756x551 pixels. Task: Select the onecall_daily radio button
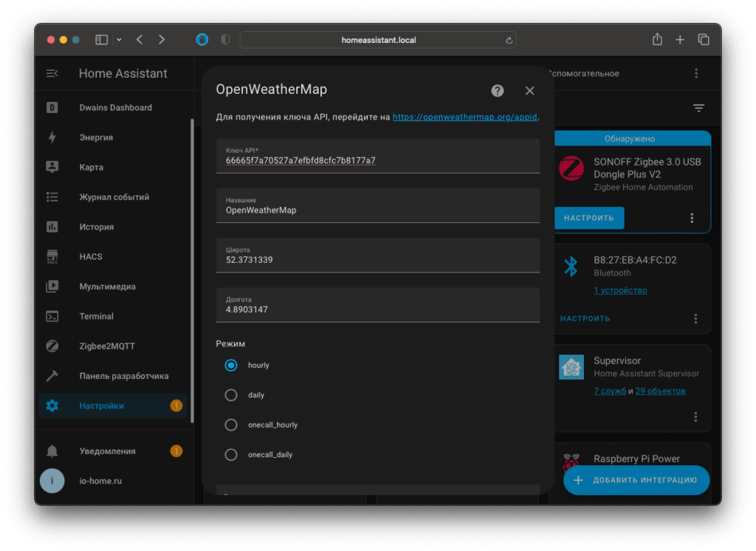pos(231,455)
